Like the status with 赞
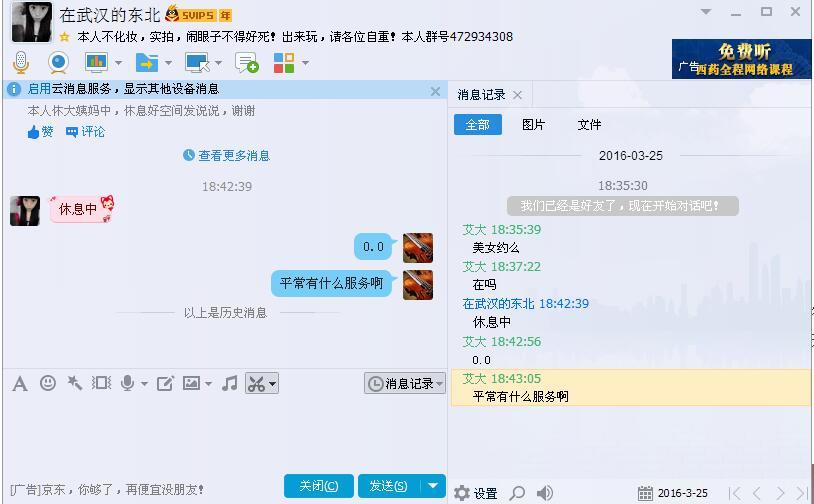814x504 pixels. pyautogui.click(x=40, y=132)
